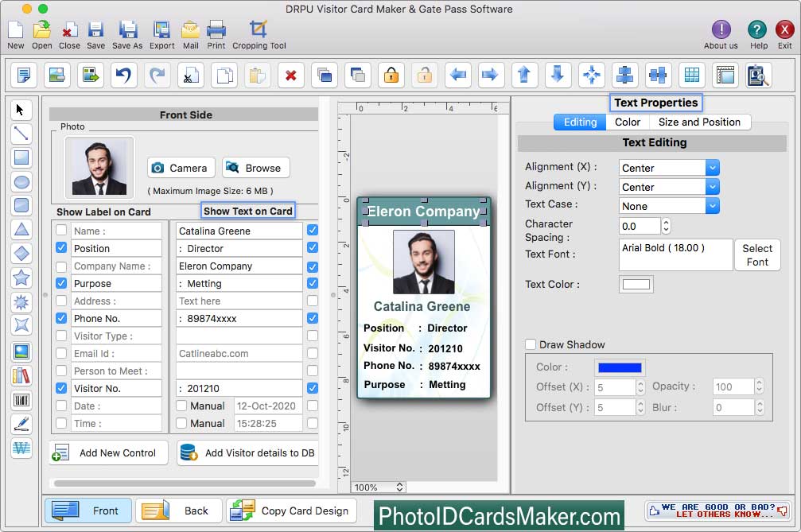801x532 pixels.
Task: Click Add Visitor details to DB
Action: (x=247, y=452)
